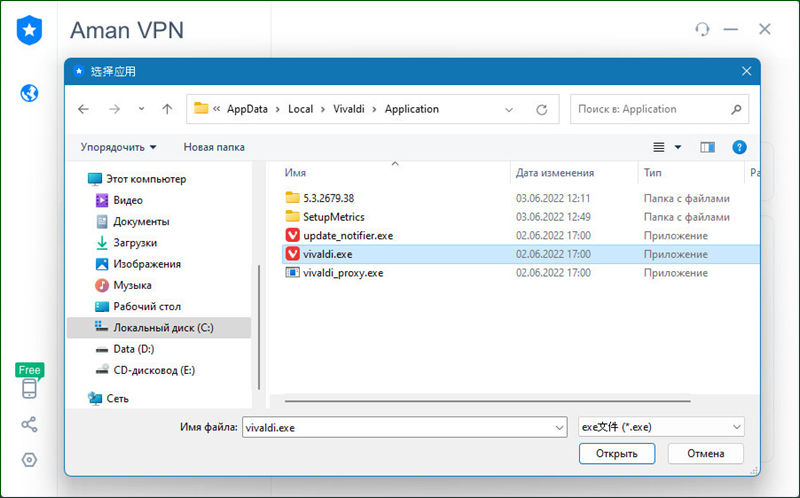Select the update_notifier.exe file name
The image size is (800, 498).
348,236
